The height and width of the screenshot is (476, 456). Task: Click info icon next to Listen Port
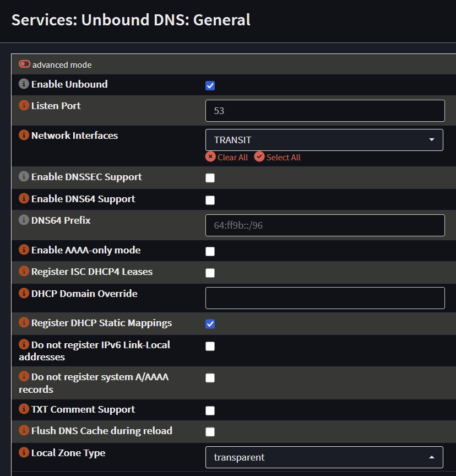click(24, 106)
